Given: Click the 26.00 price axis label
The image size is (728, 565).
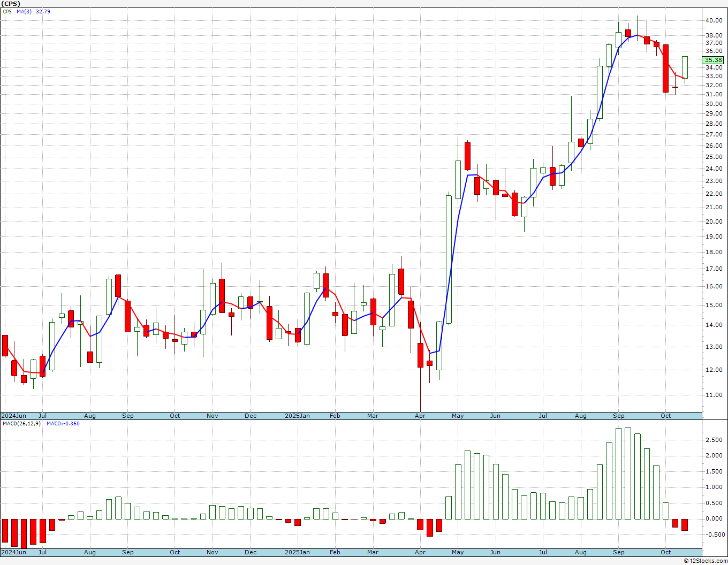Looking at the screenshot, I should coord(714,146).
